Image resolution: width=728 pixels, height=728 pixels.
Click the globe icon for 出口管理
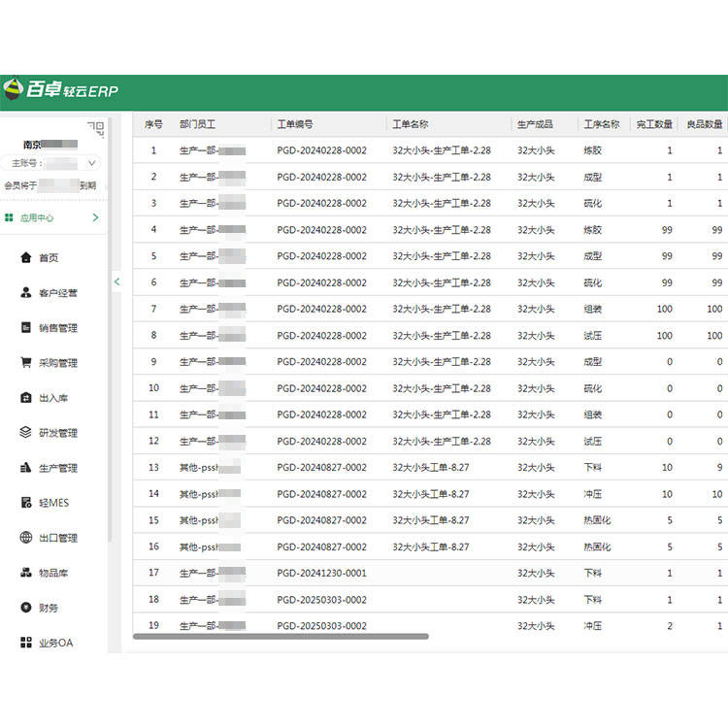coord(26,538)
